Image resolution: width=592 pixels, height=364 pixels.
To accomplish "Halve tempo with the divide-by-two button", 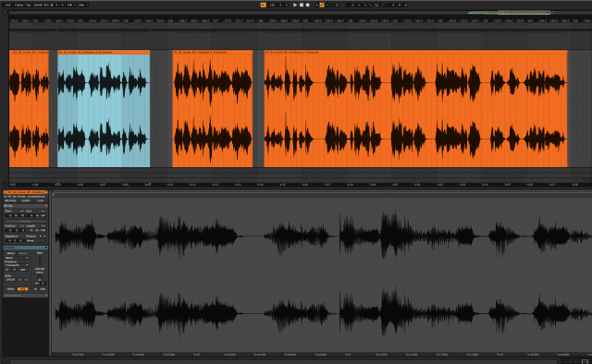I will [19, 280].
